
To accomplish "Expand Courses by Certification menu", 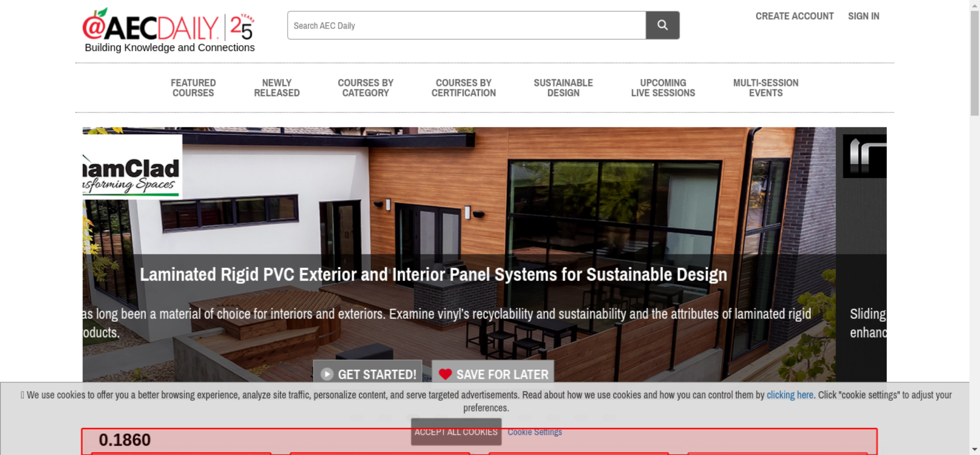I will (464, 88).
